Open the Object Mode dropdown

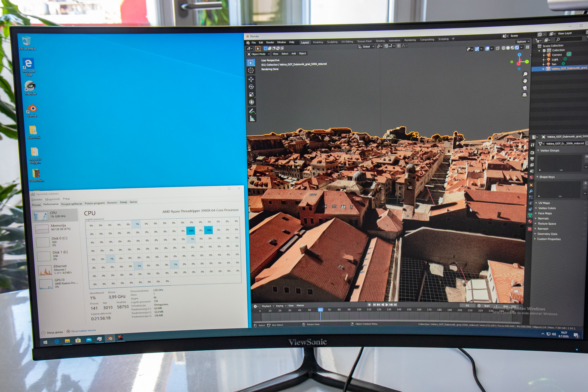(x=258, y=54)
